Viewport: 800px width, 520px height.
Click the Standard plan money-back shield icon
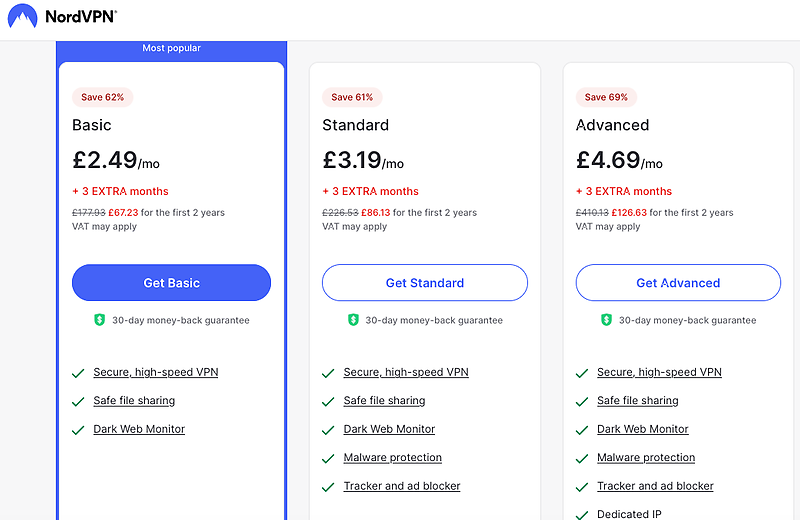point(353,320)
